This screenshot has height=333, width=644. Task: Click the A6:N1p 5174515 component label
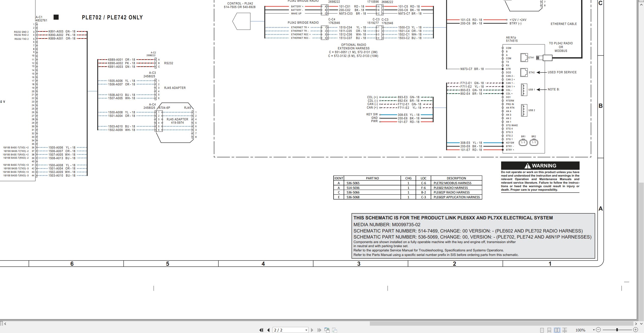point(512,39)
